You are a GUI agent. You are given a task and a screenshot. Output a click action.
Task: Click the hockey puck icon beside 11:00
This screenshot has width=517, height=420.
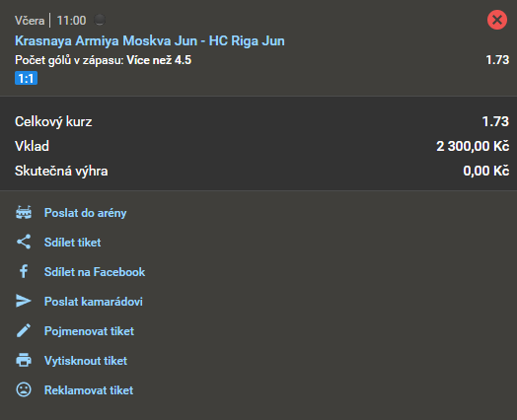click(x=100, y=20)
